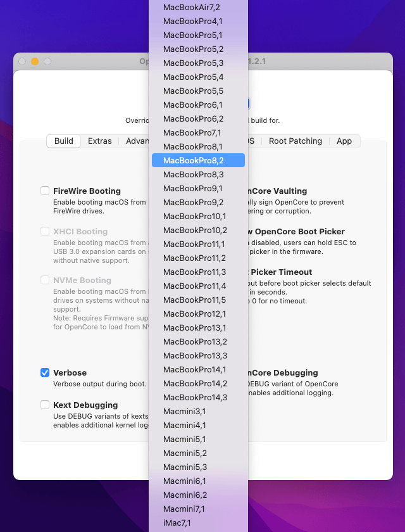Go to the Root Patching tab
This screenshot has width=405, height=532.
click(296, 141)
